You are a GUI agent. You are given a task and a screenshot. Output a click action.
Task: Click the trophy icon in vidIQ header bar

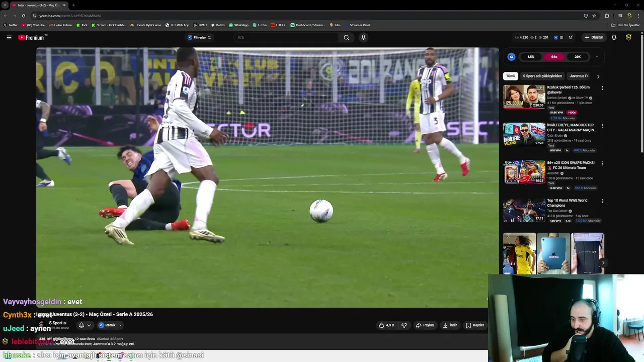[571, 37]
